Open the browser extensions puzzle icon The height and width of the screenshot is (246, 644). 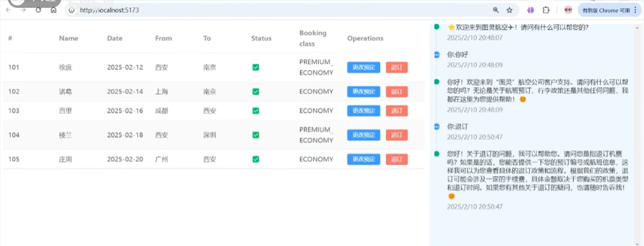(546, 10)
